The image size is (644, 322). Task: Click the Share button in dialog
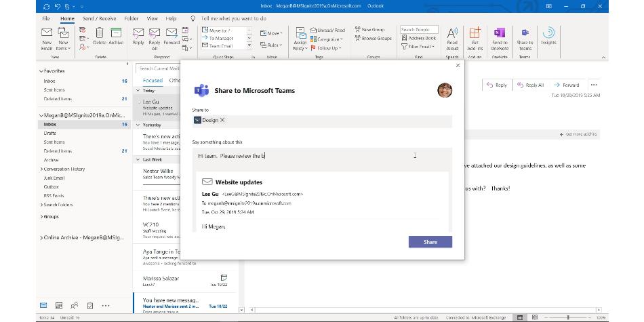coord(430,242)
